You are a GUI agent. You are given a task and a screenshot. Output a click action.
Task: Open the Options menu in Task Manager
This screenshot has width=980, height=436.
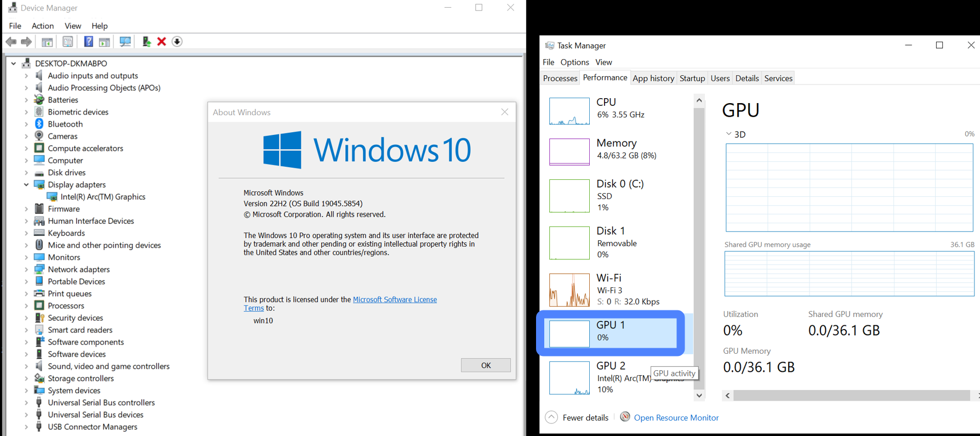tap(574, 62)
